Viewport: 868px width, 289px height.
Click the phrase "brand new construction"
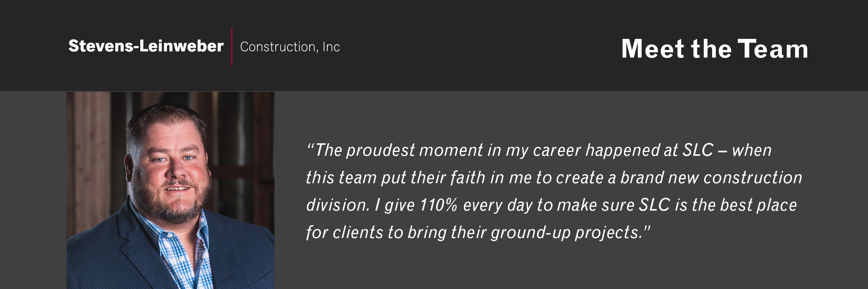711,178
